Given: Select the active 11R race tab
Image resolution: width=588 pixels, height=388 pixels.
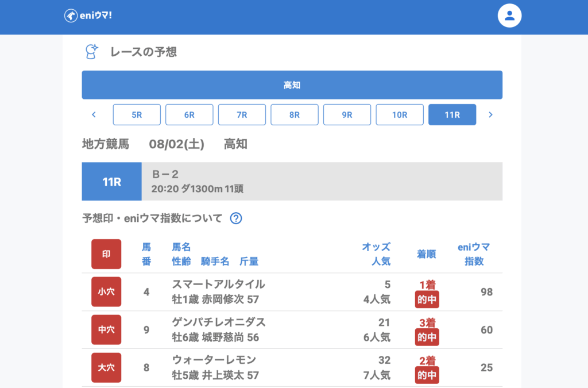Looking at the screenshot, I should coord(452,115).
